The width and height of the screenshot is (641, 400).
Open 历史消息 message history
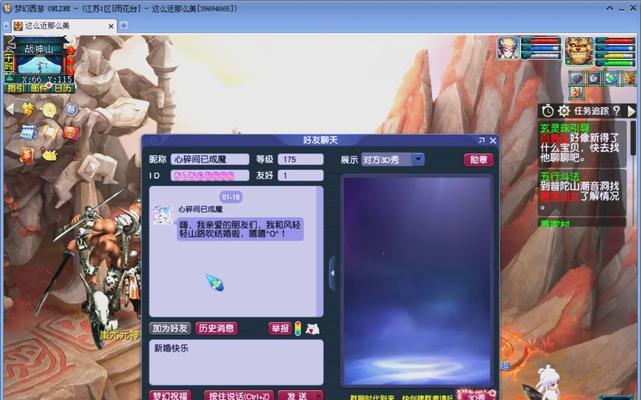[x=216, y=328]
